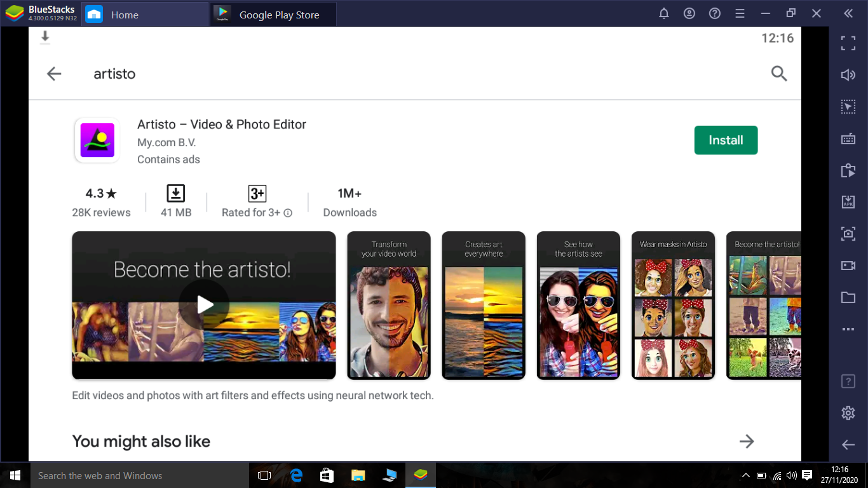Go back from the artisto search page

point(54,74)
